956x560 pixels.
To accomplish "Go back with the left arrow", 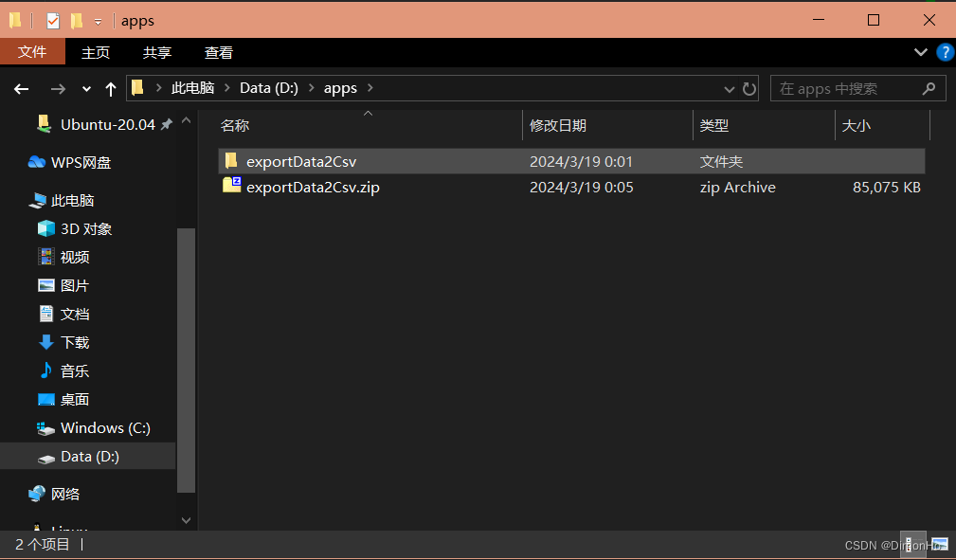I will click(22, 89).
